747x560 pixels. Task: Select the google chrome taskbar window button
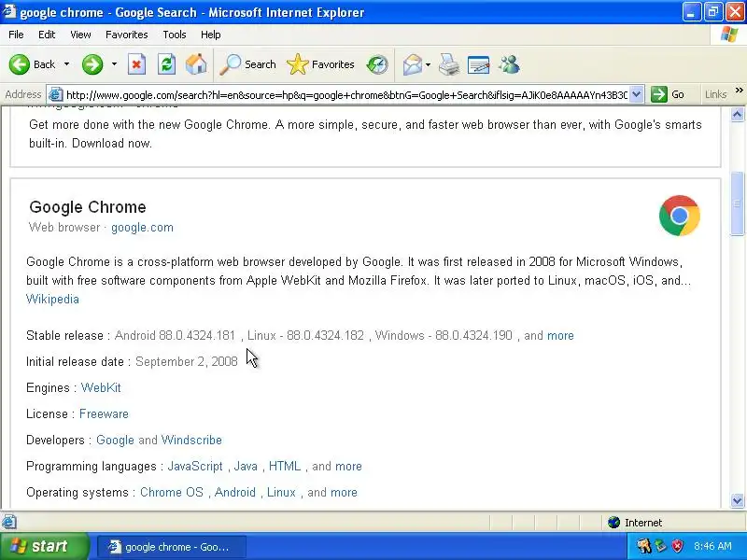click(x=172, y=547)
